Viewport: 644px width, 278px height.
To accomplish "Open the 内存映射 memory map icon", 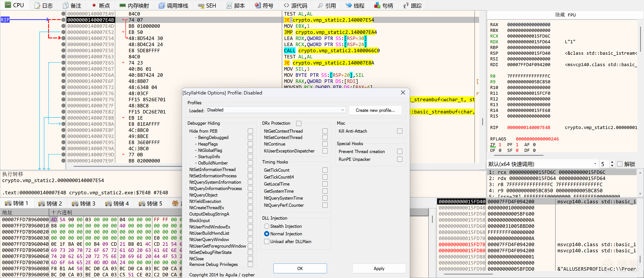I will pyautogui.click(x=122, y=6).
